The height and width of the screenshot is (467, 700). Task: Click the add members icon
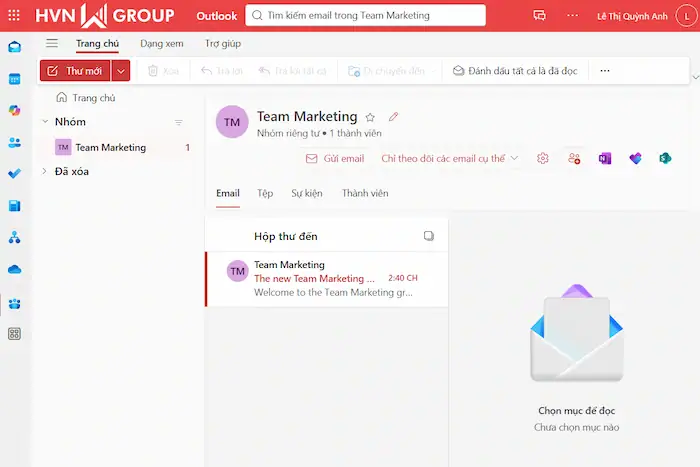(x=574, y=158)
